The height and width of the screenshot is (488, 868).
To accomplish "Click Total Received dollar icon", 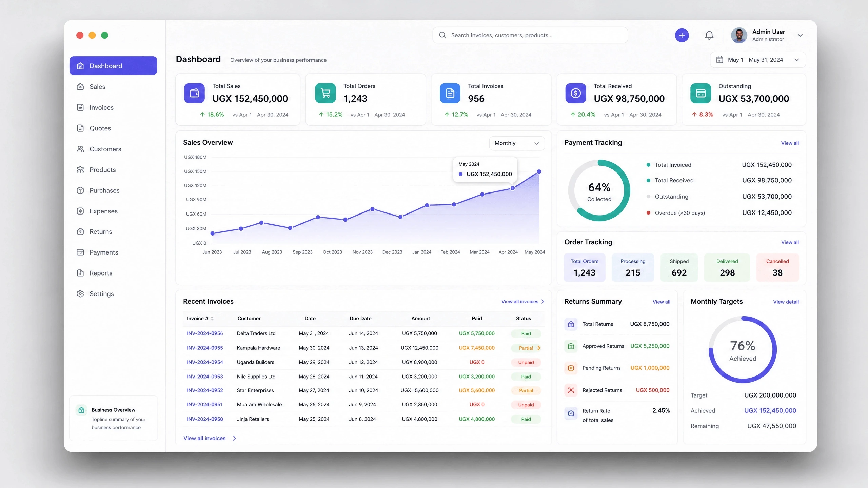I will tap(575, 93).
